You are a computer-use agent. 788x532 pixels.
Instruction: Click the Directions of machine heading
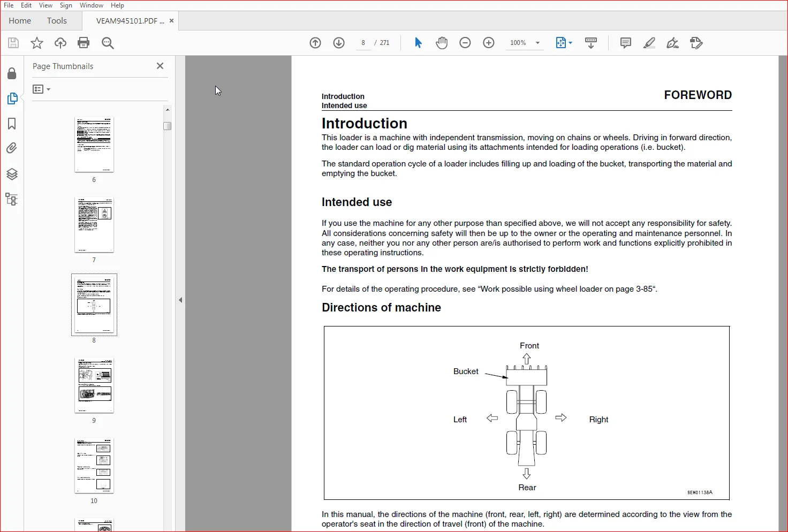coord(381,308)
